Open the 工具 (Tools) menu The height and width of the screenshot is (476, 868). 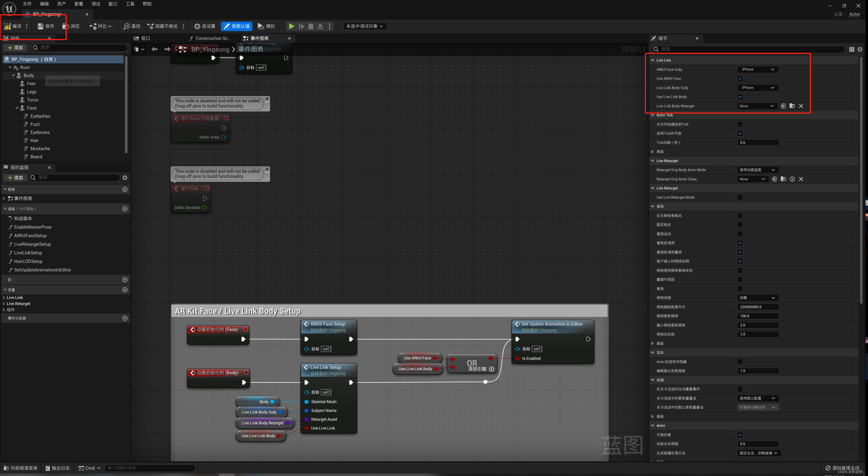tap(130, 4)
